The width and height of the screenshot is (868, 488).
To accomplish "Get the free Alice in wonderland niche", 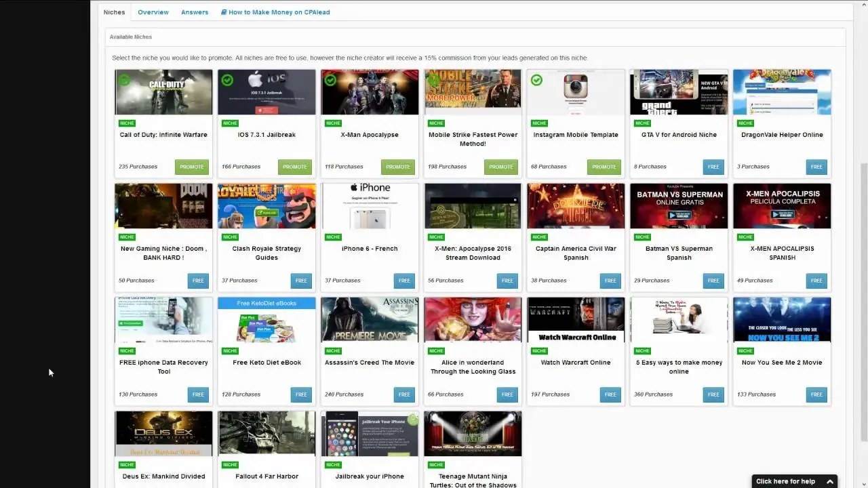I will (507, 394).
